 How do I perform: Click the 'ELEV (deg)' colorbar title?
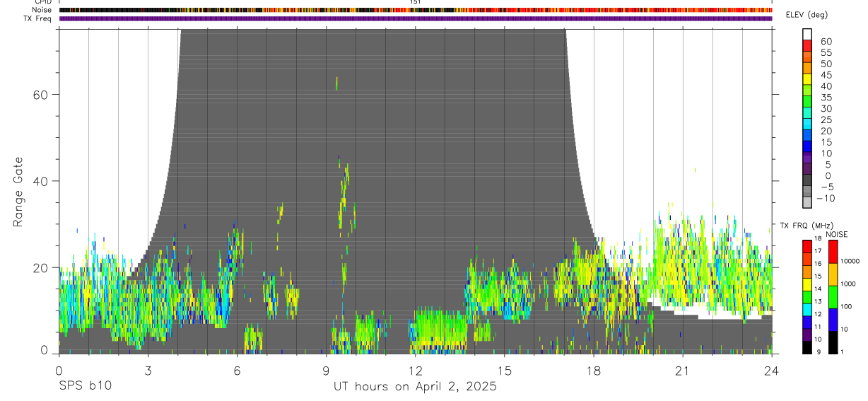pos(807,15)
